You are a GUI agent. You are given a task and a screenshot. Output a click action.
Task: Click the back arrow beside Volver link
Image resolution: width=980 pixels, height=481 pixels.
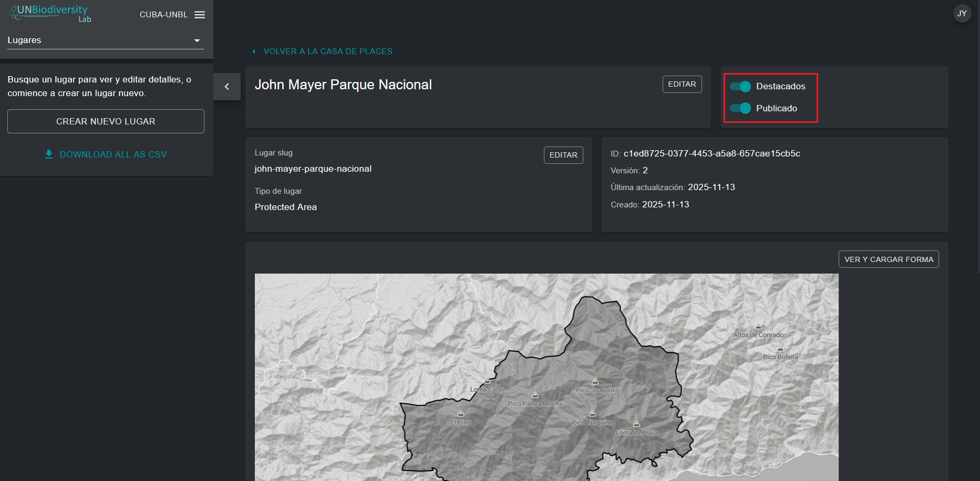pyautogui.click(x=254, y=51)
